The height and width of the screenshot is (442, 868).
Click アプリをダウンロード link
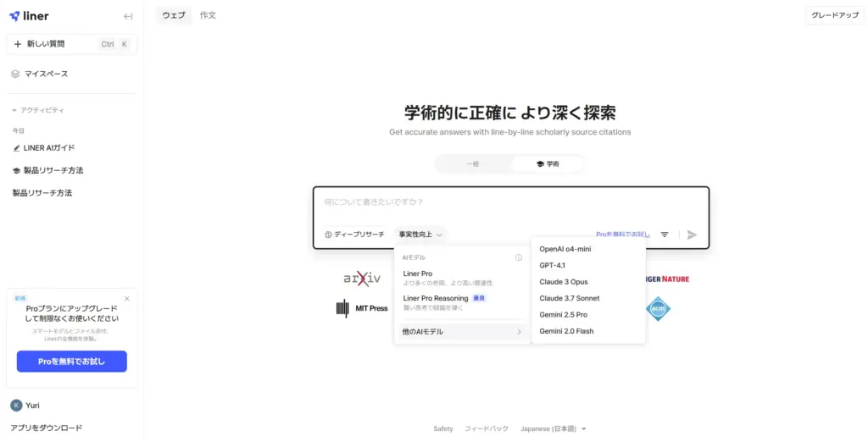(x=47, y=428)
